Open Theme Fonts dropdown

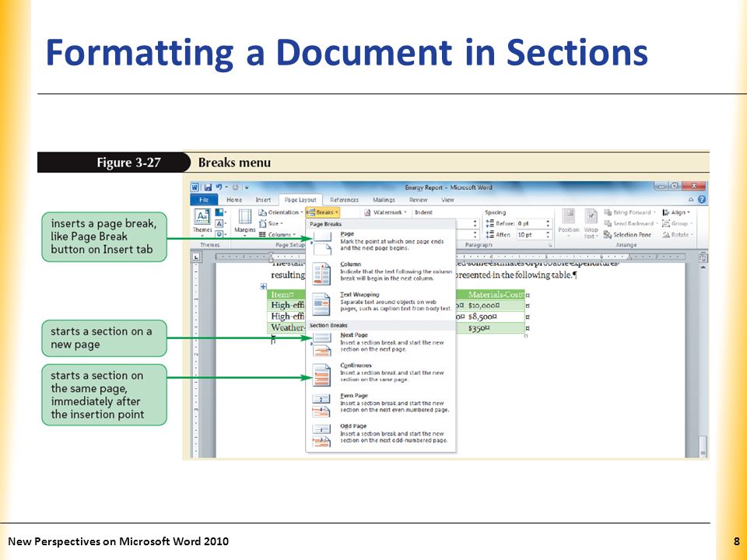coord(220,223)
